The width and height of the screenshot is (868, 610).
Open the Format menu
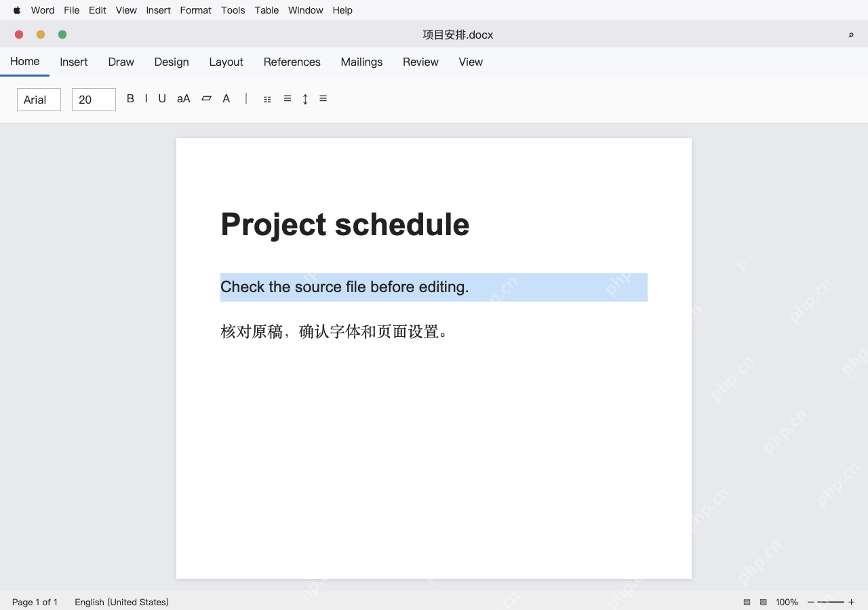coord(196,10)
